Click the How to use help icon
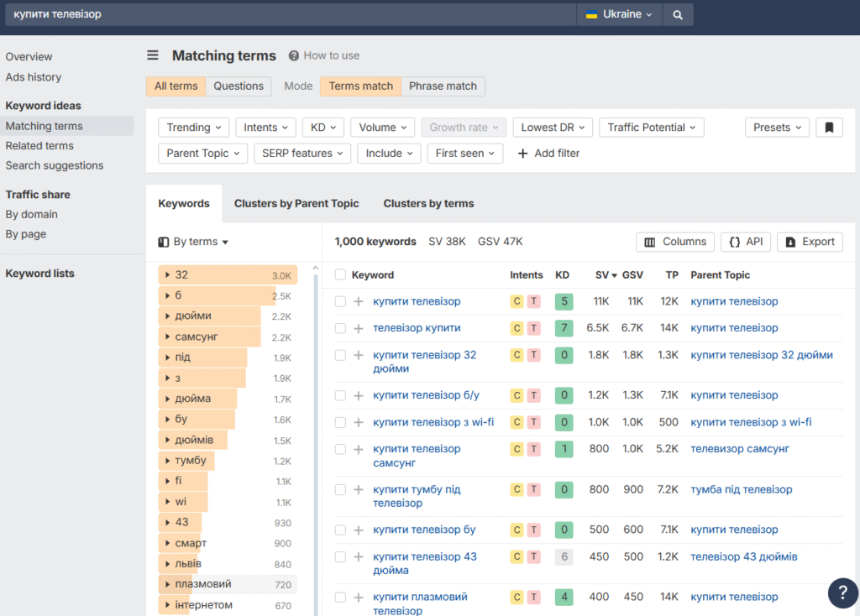 (294, 55)
